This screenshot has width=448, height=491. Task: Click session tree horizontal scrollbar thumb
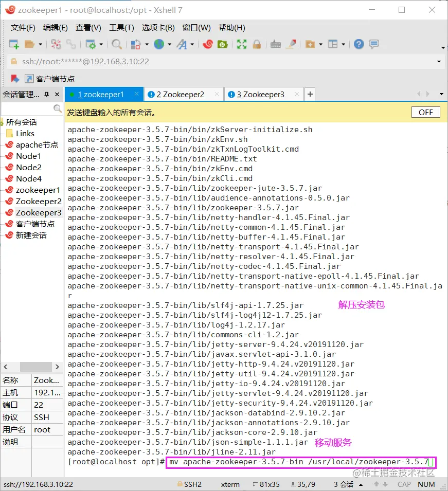[35, 367]
